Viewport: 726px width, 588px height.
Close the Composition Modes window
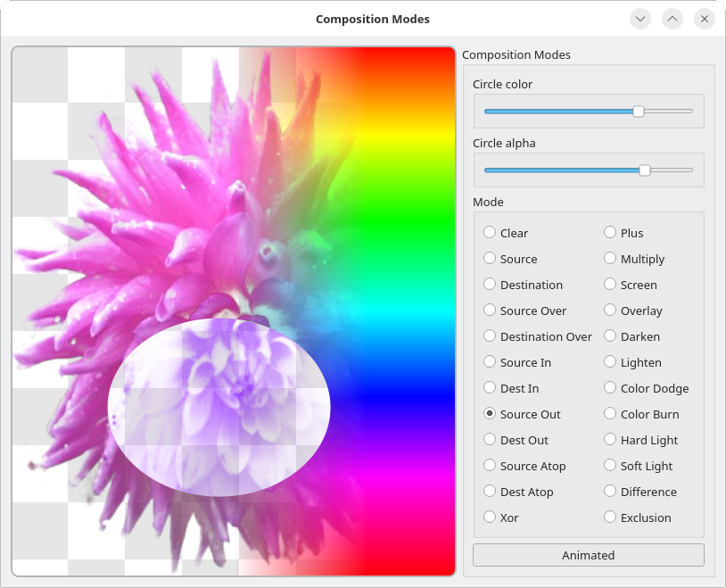[x=705, y=19]
